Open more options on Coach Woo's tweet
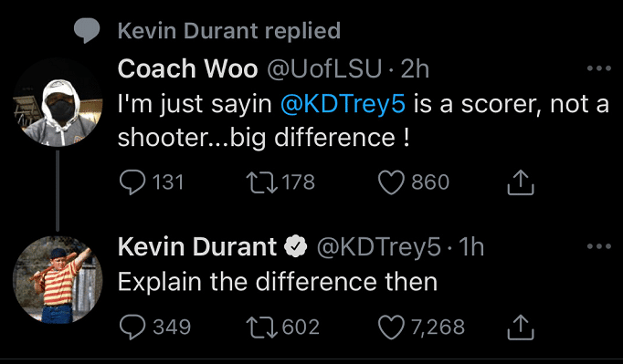The image size is (623, 364). 598,68
